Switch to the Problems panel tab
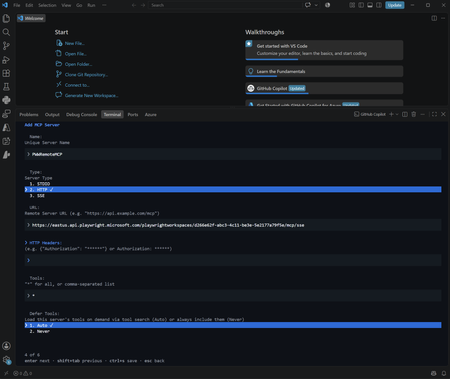Screen dimensions: 450x379 point(29,114)
